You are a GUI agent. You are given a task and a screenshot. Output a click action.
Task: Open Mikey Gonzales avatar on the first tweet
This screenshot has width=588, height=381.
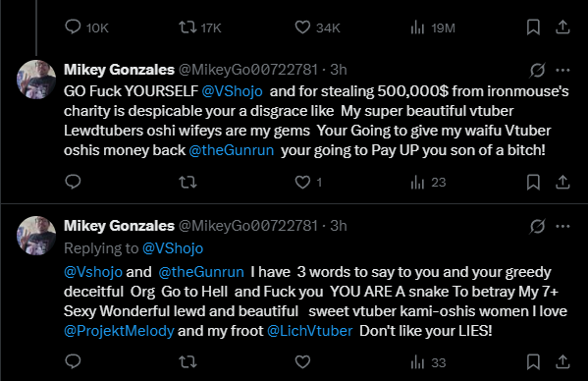point(36,80)
